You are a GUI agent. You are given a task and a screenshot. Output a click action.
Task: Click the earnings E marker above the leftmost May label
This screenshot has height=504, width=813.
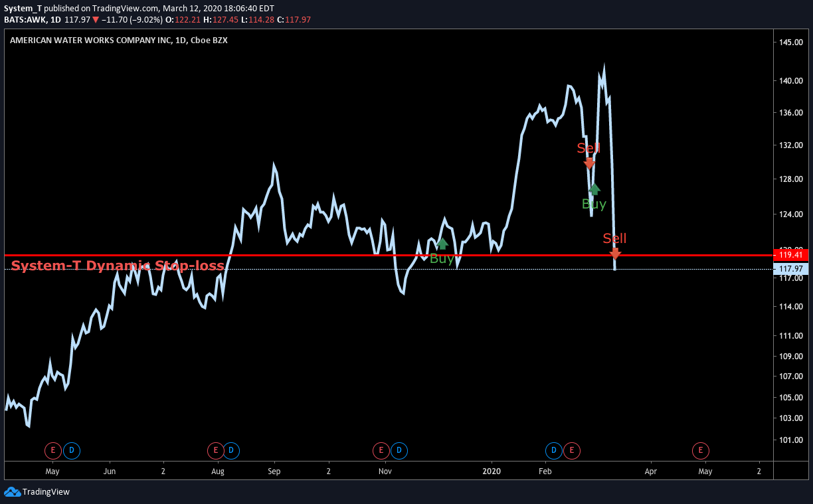(52, 451)
